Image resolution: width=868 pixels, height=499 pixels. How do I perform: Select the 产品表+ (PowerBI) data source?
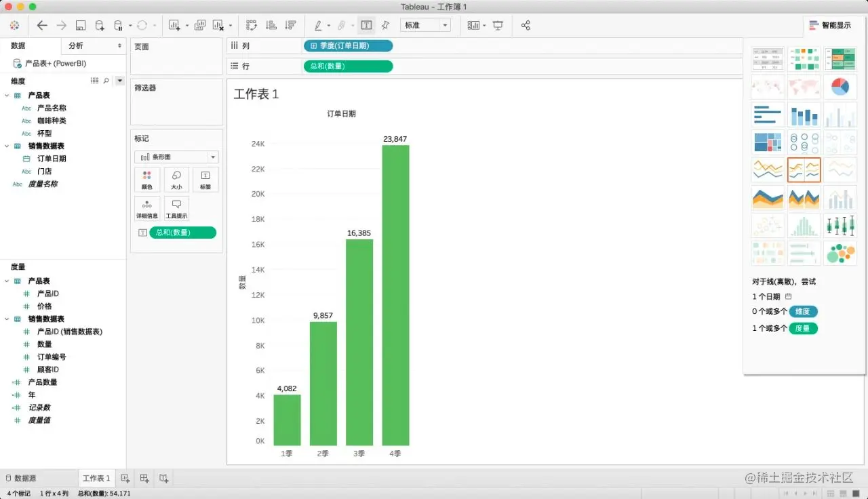tap(50, 63)
